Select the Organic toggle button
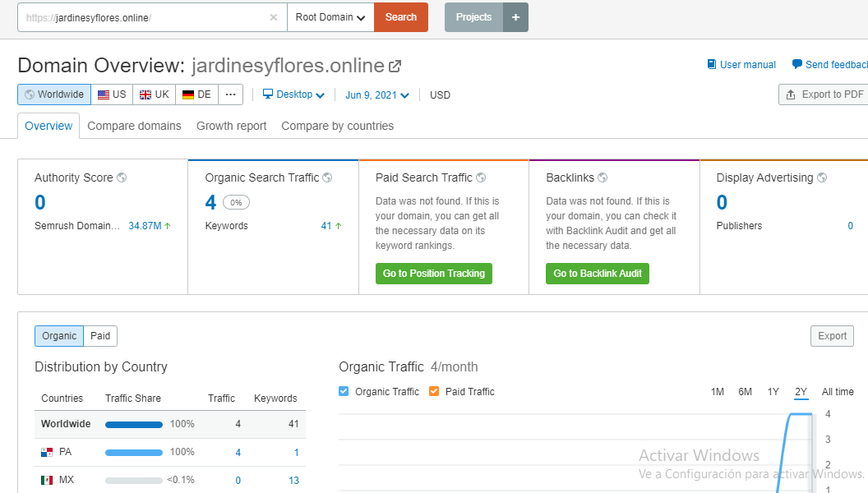868x493 pixels. pos(59,336)
